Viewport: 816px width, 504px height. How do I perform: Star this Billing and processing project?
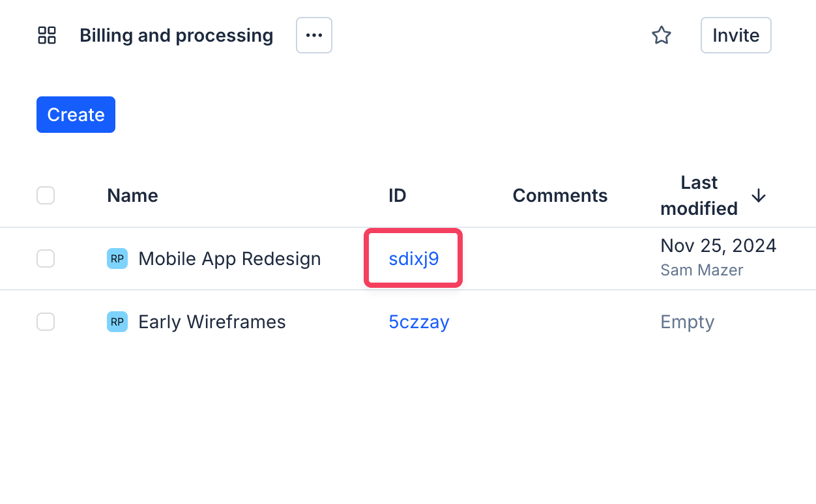click(x=662, y=35)
